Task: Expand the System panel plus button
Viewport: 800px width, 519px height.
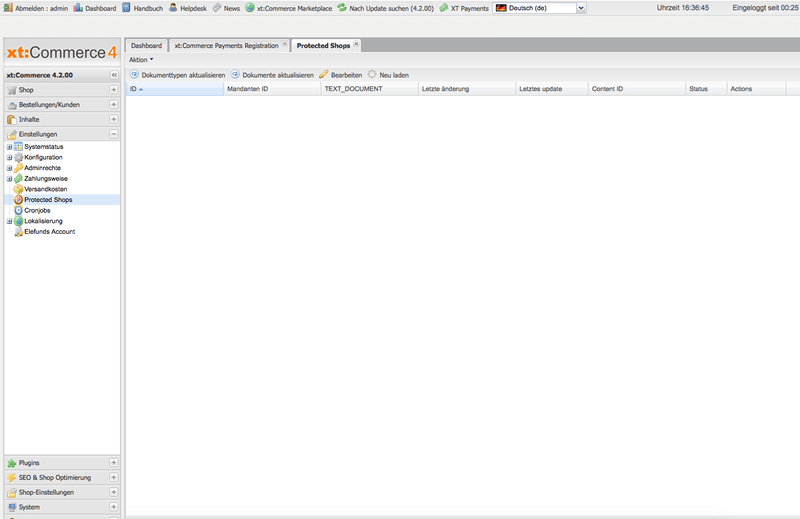Action: tap(113, 507)
